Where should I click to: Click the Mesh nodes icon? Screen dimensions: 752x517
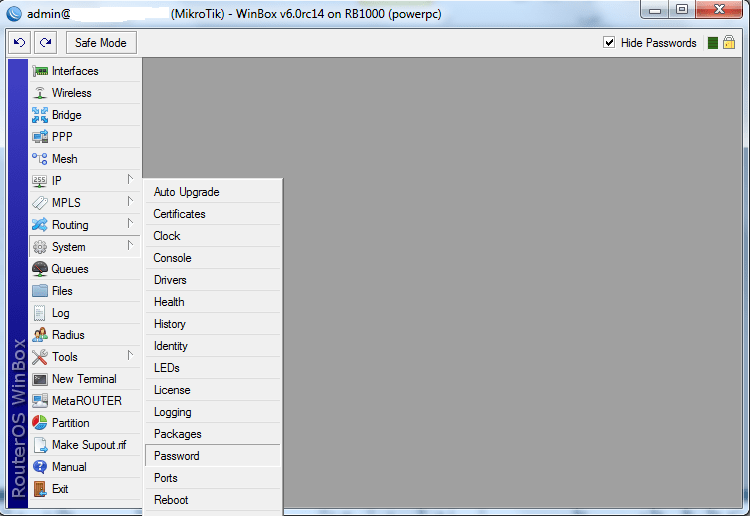(40, 159)
